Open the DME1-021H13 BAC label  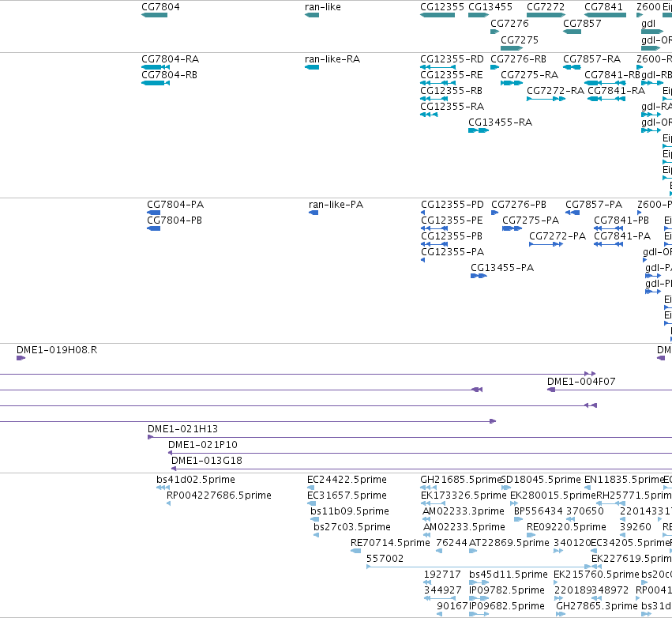[182, 429]
